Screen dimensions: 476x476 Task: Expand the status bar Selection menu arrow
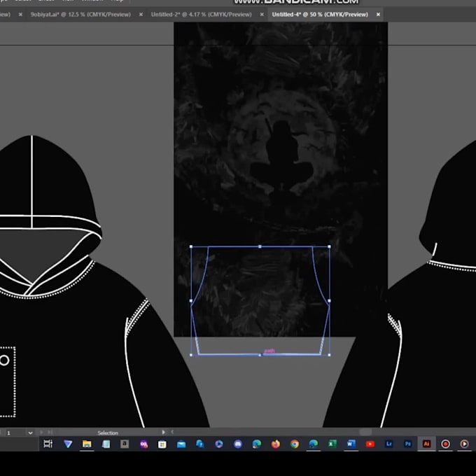click(164, 432)
